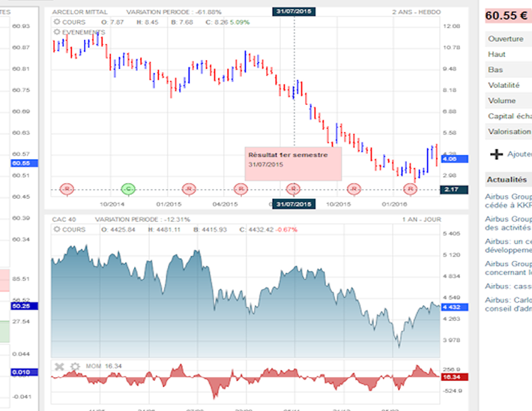The image size is (532, 411).
Task: Click the bottom 31/07/2015 date flag
Action: tap(294, 204)
